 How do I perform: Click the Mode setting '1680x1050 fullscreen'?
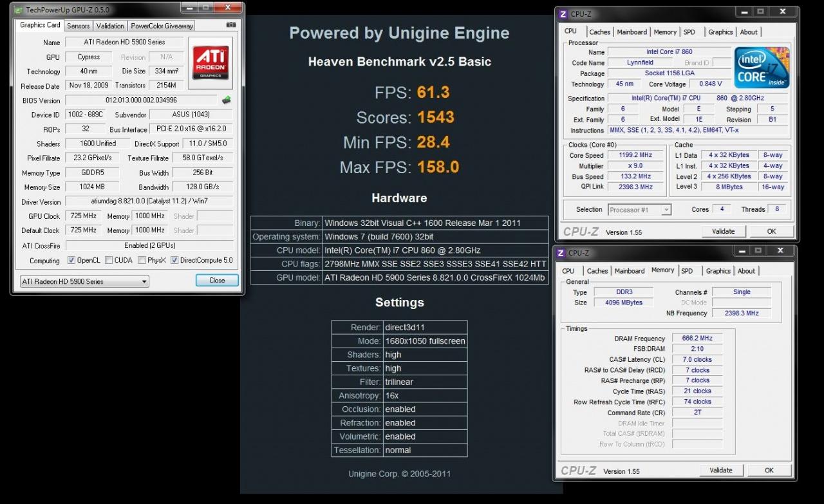coord(425,341)
